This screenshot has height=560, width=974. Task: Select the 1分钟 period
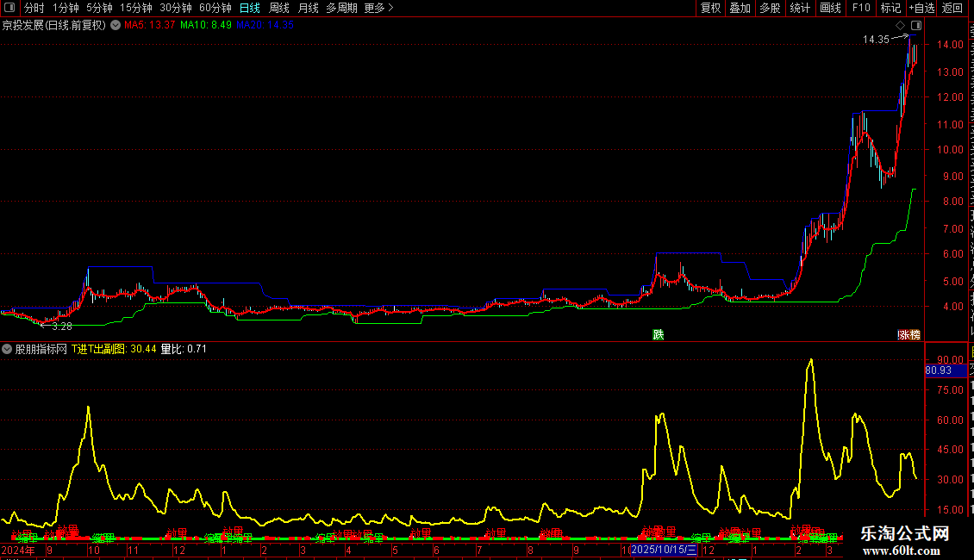[x=66, y=8]
